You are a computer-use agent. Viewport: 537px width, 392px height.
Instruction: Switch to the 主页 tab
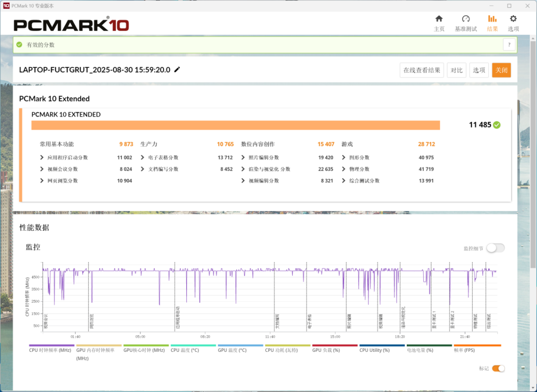[439, 20]
